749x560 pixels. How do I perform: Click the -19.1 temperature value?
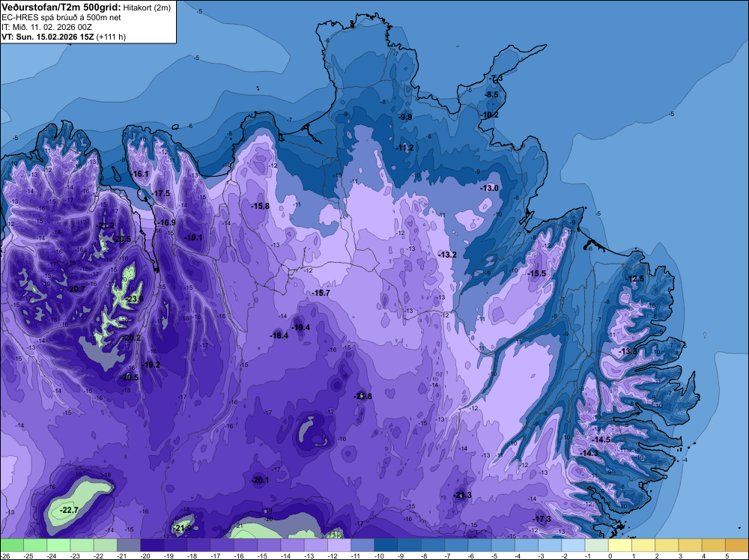[x=193, y=238]
